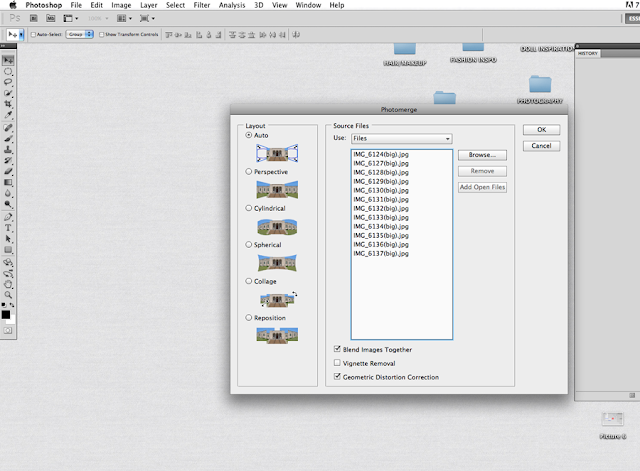The image size is (640, 471).
Task: Expand the zoom level dropdown
Action: pos(98,18)
